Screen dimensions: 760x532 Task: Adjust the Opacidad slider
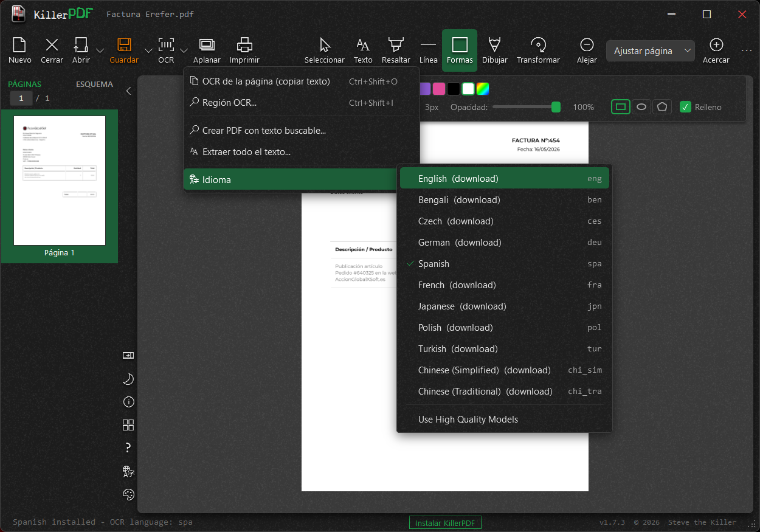pyautogui.click(x=527, y=107)
